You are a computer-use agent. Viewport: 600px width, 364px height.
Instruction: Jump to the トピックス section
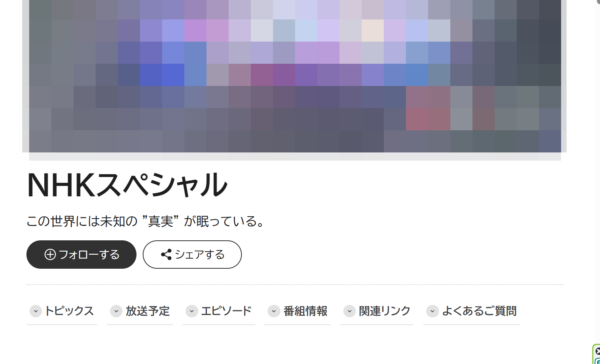[x=69, y=311]
